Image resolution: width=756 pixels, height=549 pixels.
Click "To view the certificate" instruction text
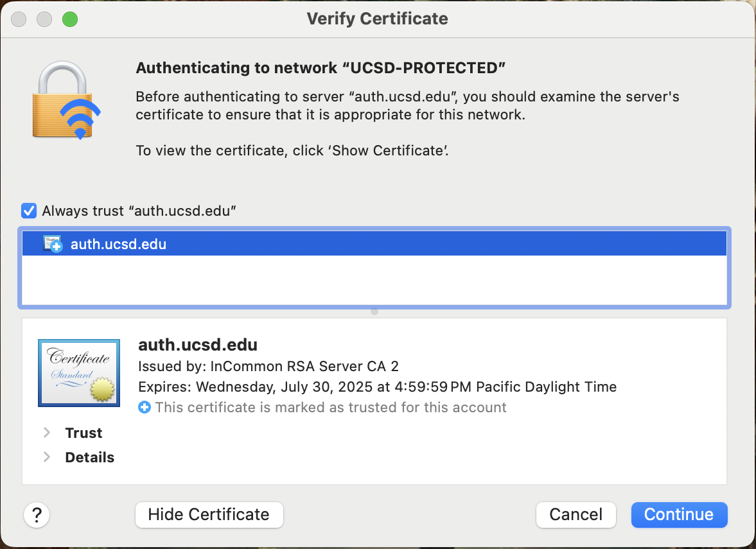292,151
